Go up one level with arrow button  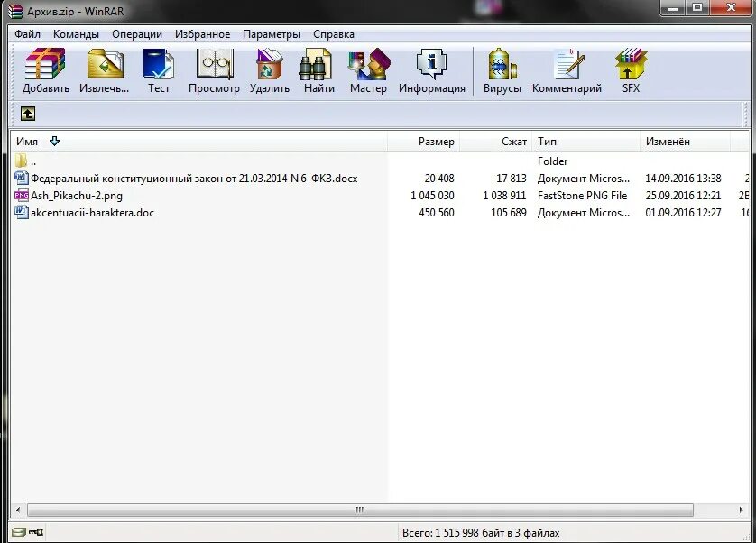pos(28,114)
